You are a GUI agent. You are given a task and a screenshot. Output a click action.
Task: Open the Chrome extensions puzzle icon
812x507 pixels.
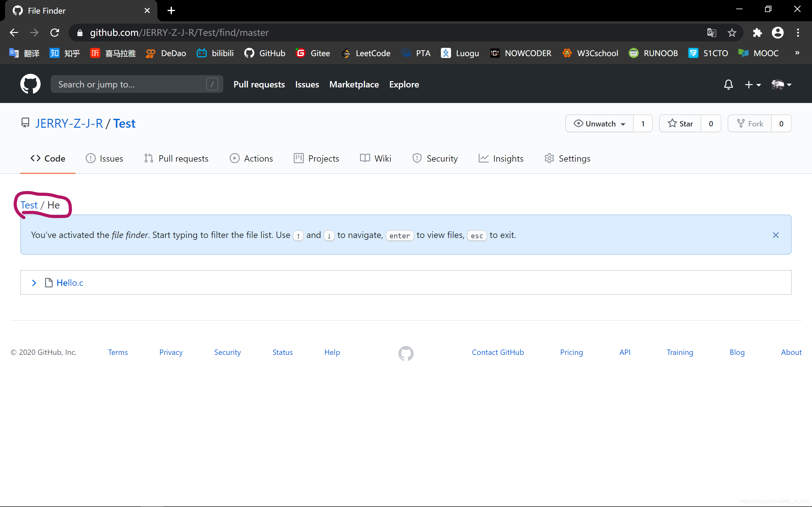[x=757, y=33]
